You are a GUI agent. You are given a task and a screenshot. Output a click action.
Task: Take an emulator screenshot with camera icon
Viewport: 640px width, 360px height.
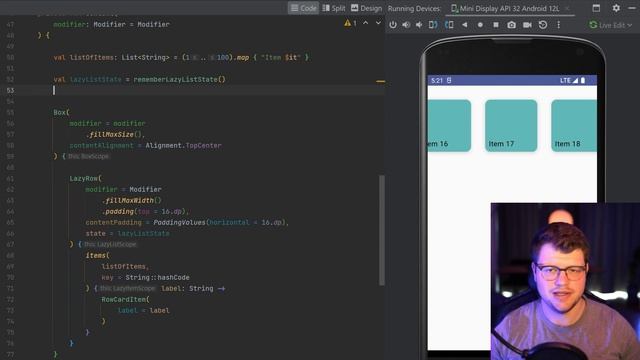point(511,25)
